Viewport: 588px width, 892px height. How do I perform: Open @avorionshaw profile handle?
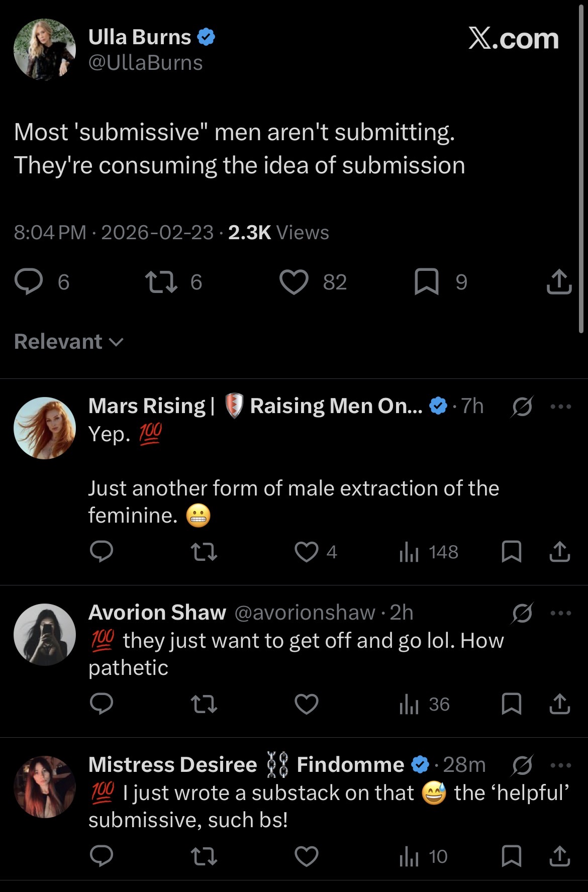click(305, 613)
